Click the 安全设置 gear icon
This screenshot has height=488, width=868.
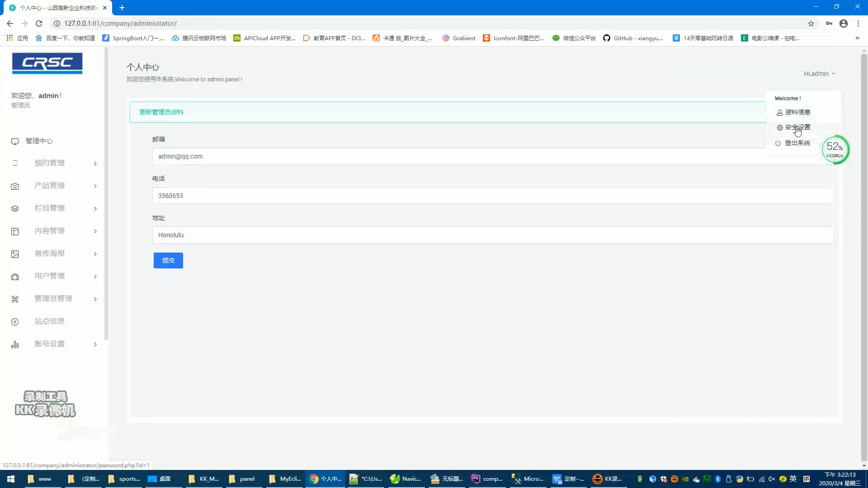click(779, 127)
